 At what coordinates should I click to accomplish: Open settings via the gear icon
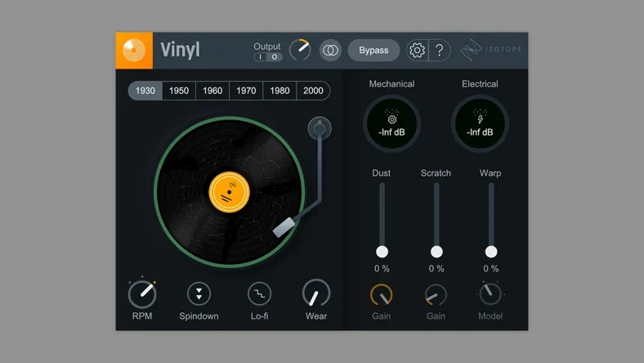coord(417,50)
